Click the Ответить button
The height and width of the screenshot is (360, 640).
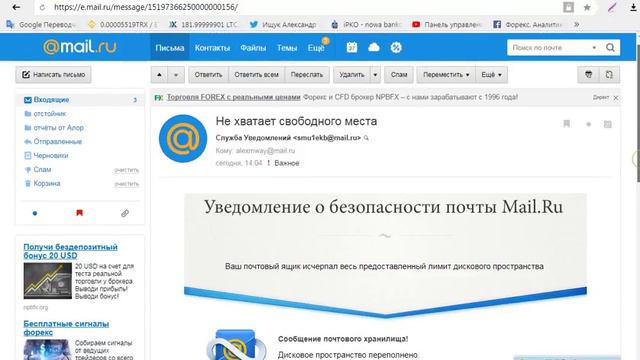coord(208,75)
